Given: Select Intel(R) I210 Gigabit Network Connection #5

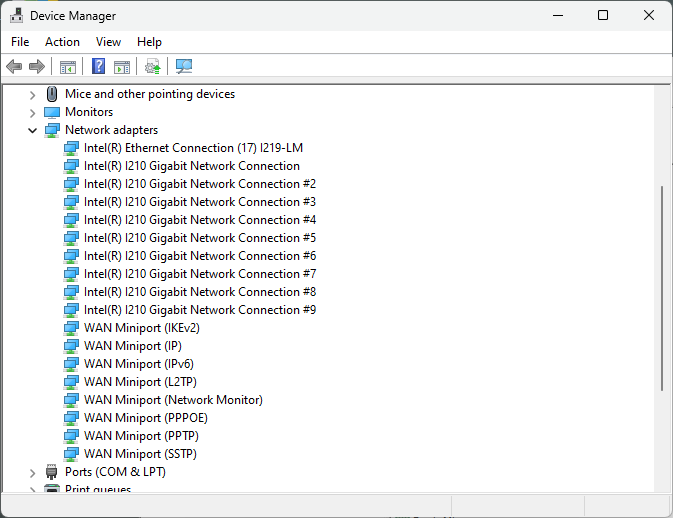Looking at the screenshot, I should pos(199,238).
